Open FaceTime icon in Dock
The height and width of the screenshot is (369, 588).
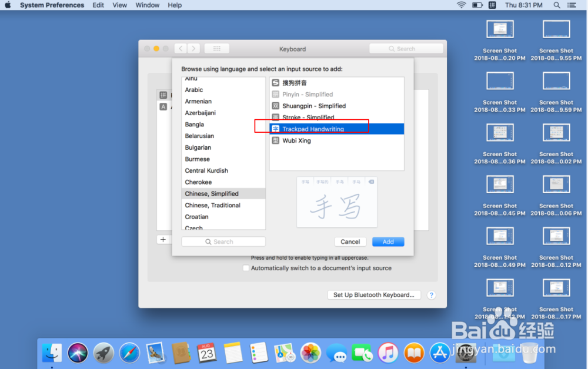click(x=362, y=353)
